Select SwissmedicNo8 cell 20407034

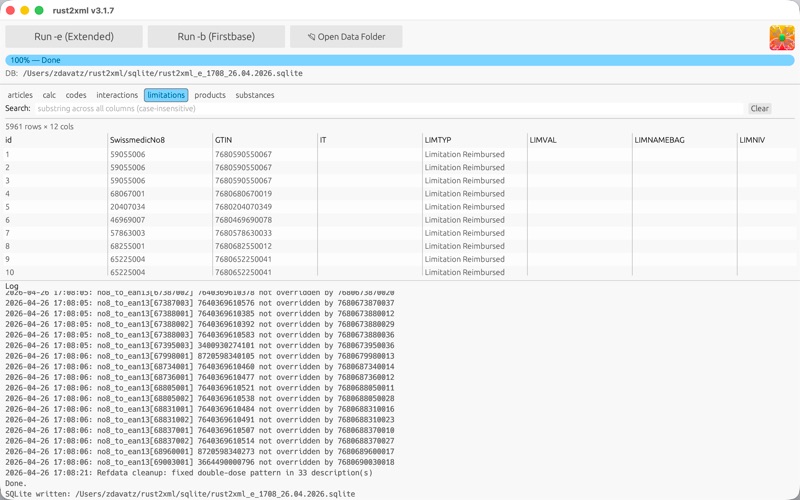click(x=128, y=207)
